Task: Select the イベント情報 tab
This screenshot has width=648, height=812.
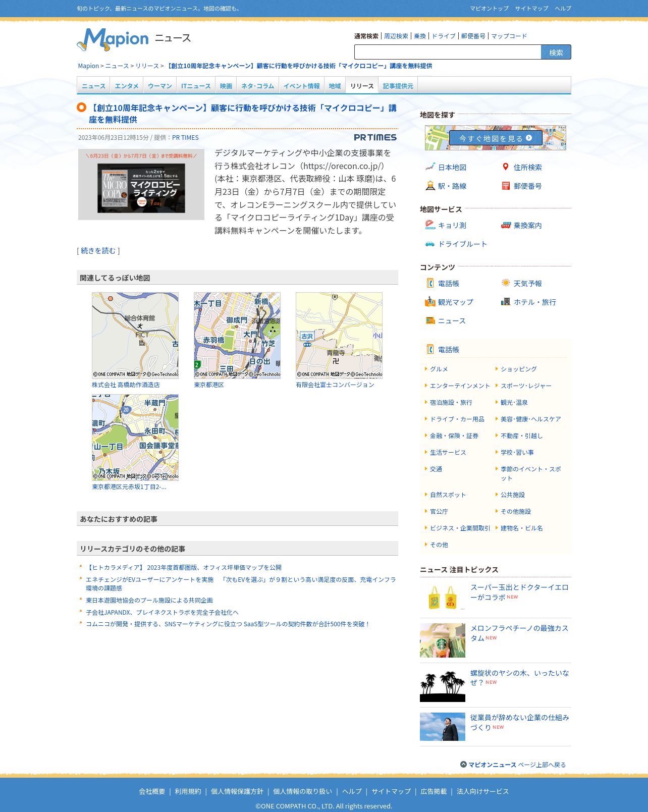Action: (x=301, y=86)
